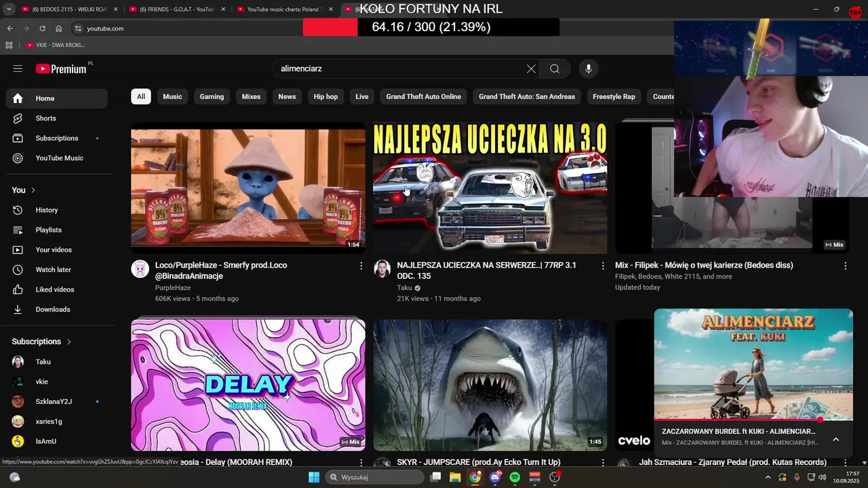
Task: Open vkie channel in subscriptions list
Action: click(57, 382)
